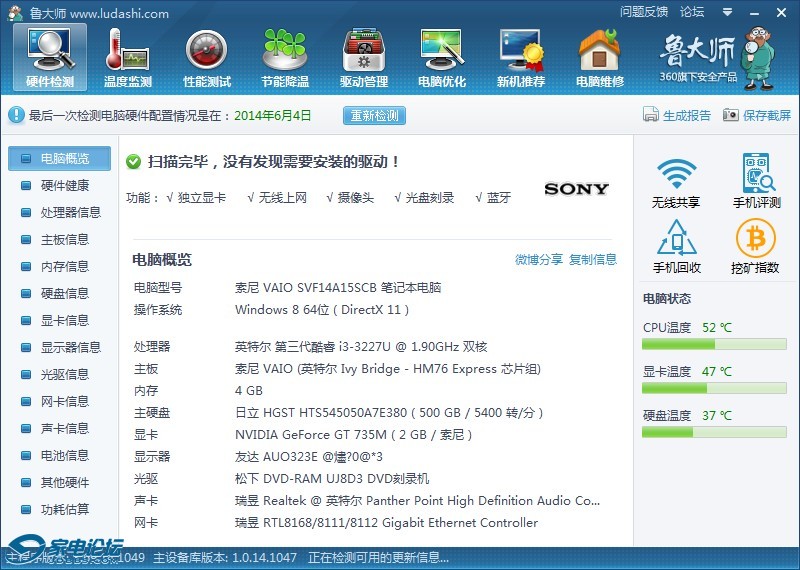The height and width of the screenshot is (570, 800).
Task: Click 生成报告 to generate a report
Action: (677, 115)
